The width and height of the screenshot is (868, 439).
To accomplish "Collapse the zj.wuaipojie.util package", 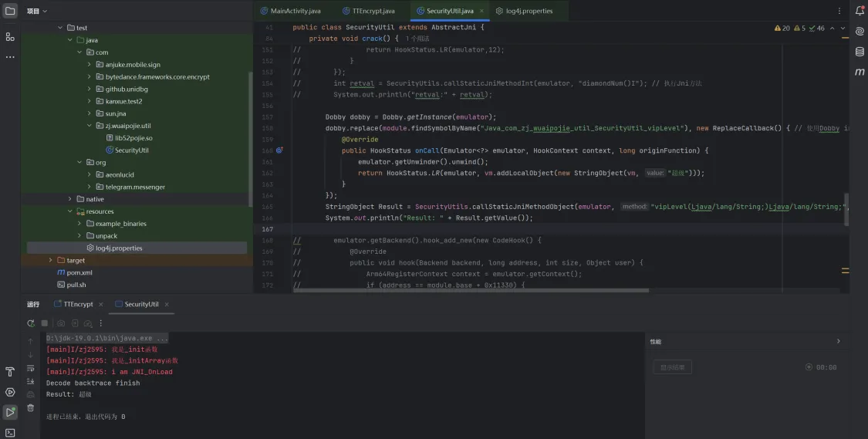I will click(x=90, y=126).
